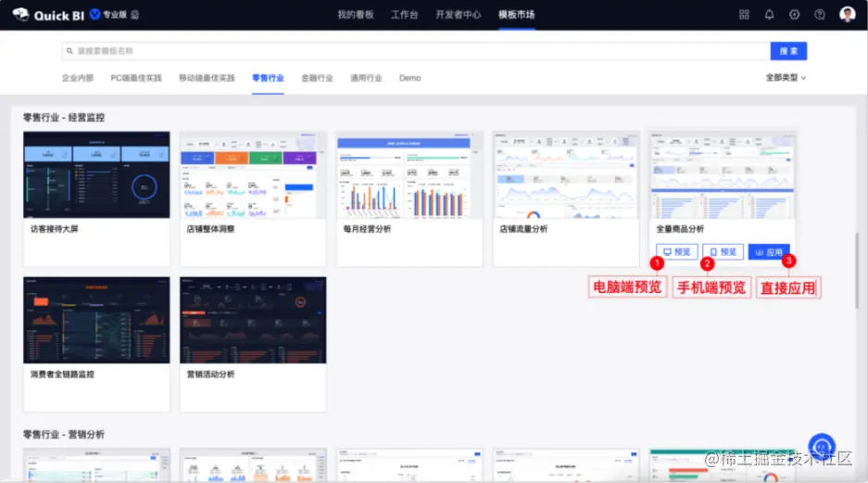The height and width of the screenshot is (483, 868).
Task: Click the 访客接待大屏 title text
Action: point(55,229)
